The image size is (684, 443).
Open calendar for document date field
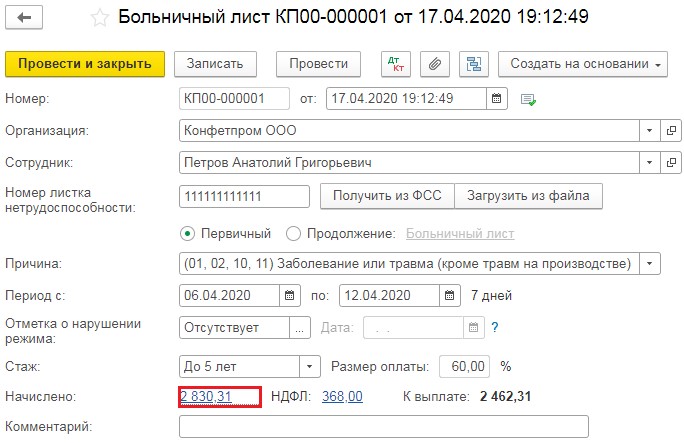coord(497,98)
